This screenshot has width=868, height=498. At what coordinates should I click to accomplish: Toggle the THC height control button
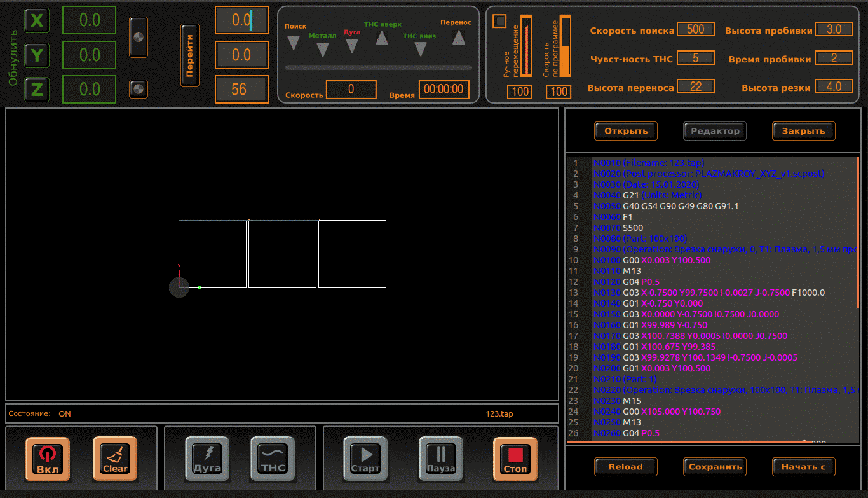point(273,459)
